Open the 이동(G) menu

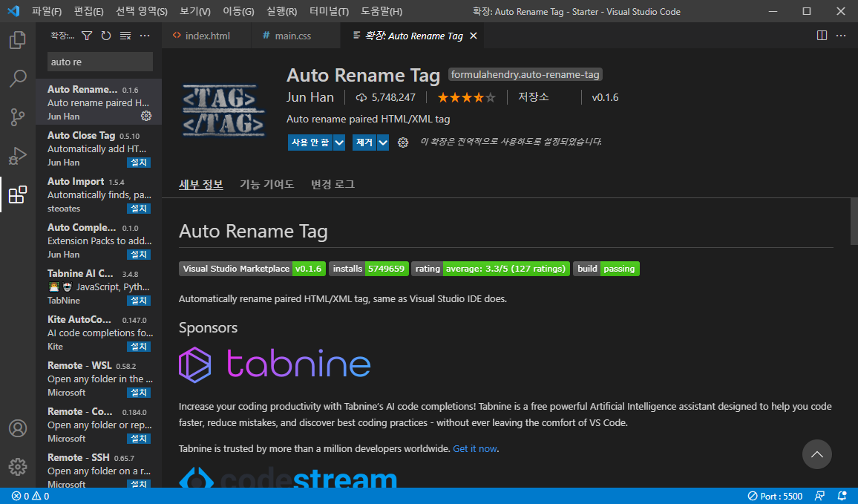(238, 11)
